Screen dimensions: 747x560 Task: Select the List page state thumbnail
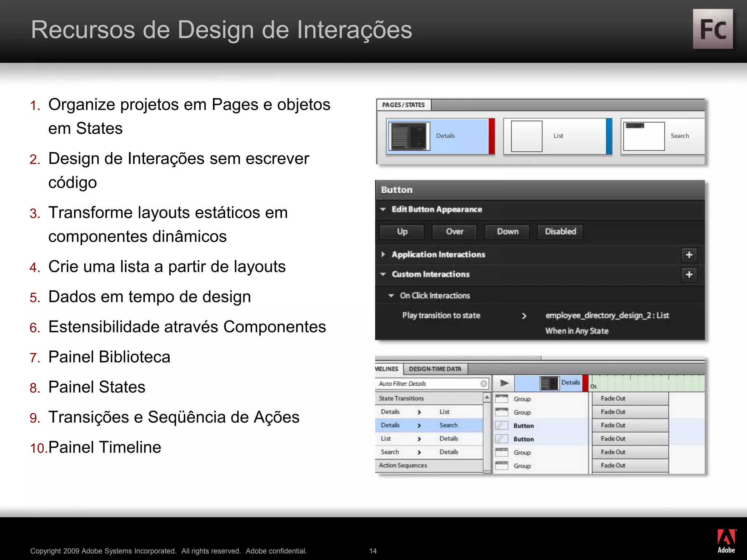tap(558, 136)
